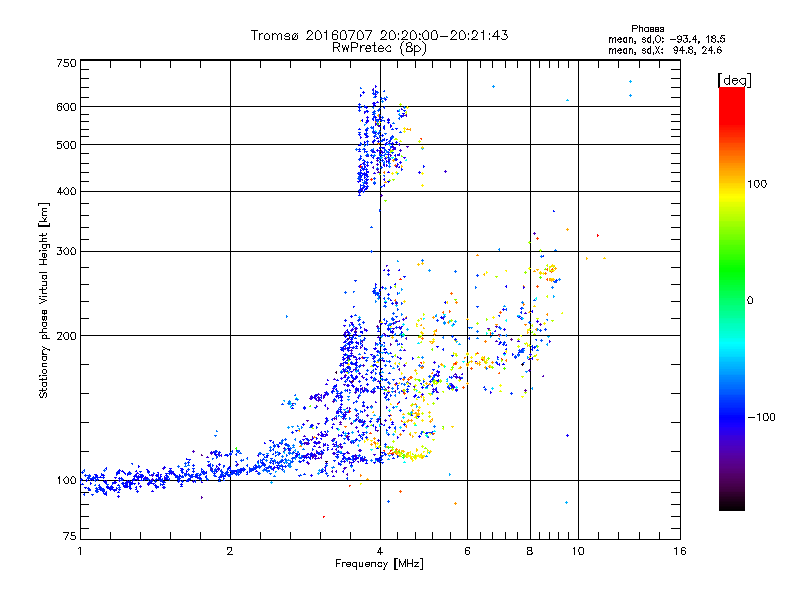Click the 400 tick label on the height axis
This screenshot has height=600, width=800.
click(66, 191)
